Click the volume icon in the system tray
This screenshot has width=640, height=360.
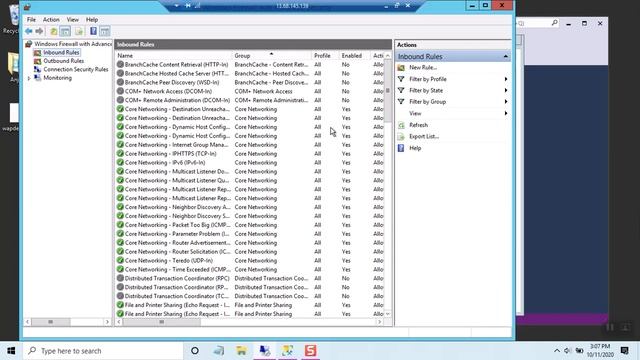(x=567, y=351)
